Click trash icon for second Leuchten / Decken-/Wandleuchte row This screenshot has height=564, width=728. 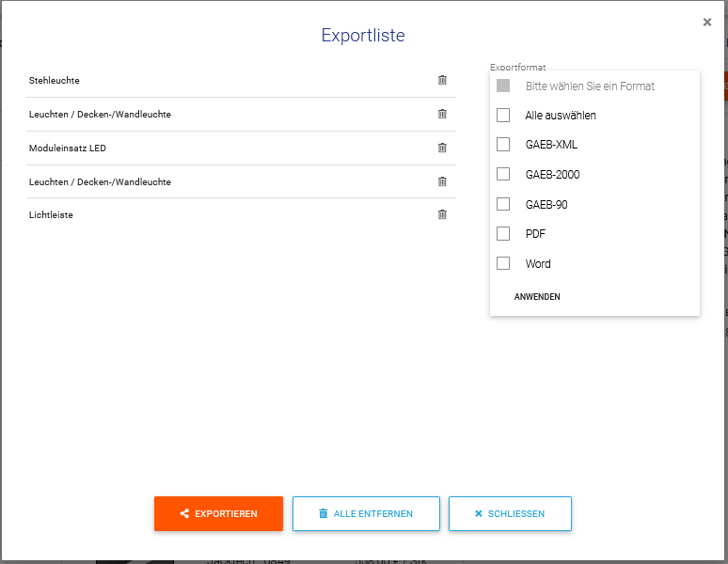tap(442, 181)
